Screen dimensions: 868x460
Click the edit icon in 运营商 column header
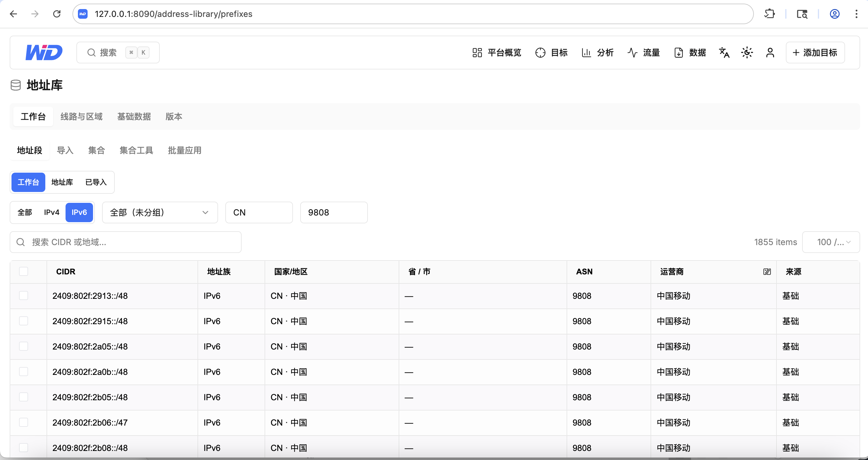tap(767, 272)
